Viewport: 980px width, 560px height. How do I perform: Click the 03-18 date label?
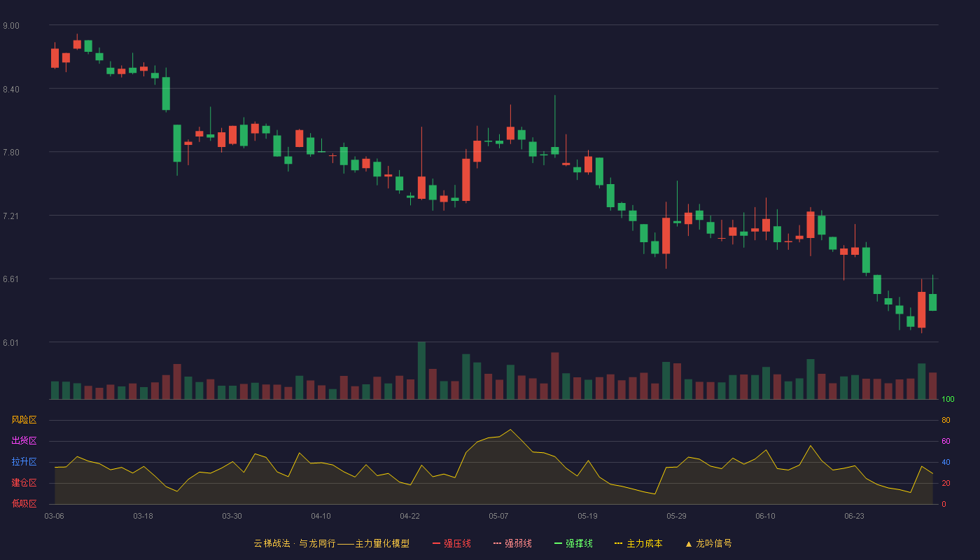143,516
